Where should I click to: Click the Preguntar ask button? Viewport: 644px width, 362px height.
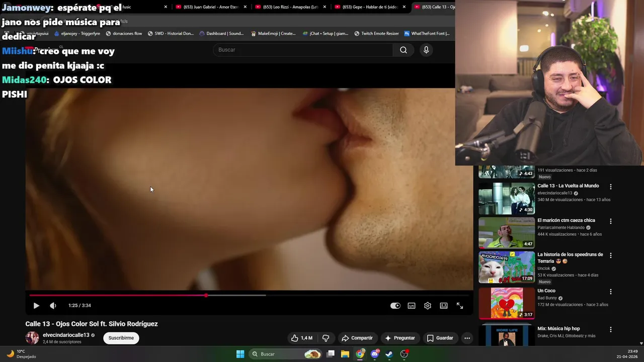click(x=400, y=338)
